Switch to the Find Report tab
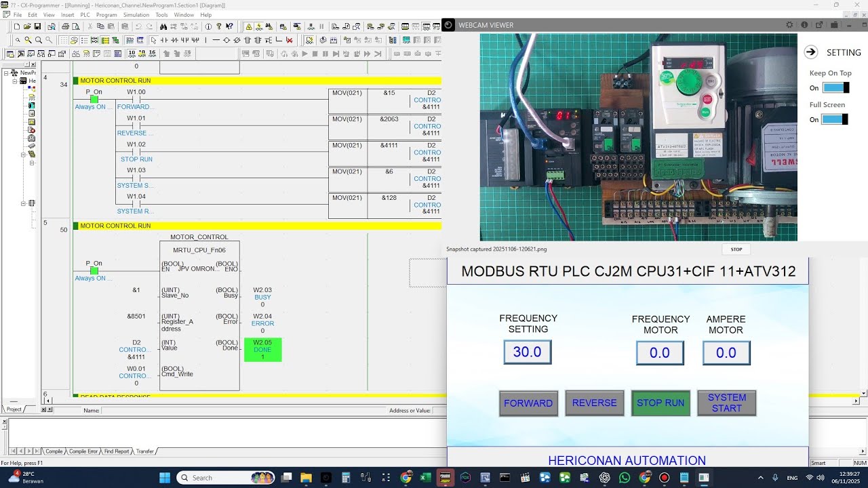Viewport: 868px width, 488px height. [x=117, y=451]
